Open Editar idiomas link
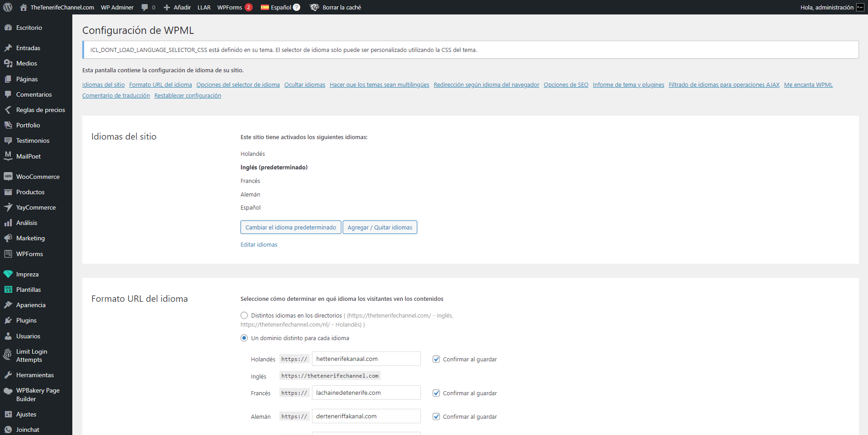The height and width of the screenshot is (435, 868). [x=259, y=244]
